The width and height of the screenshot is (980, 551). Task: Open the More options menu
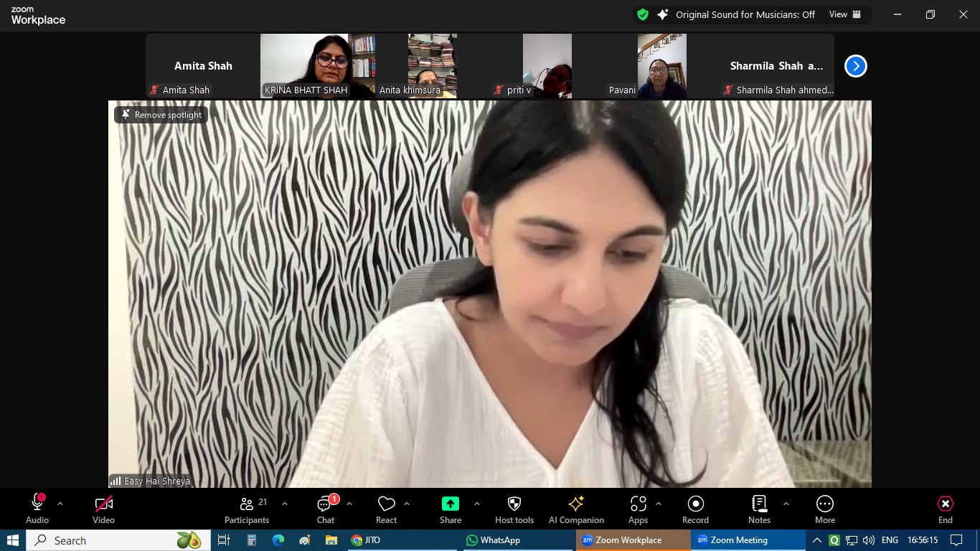pyautogui.click(x=824, y=509)
